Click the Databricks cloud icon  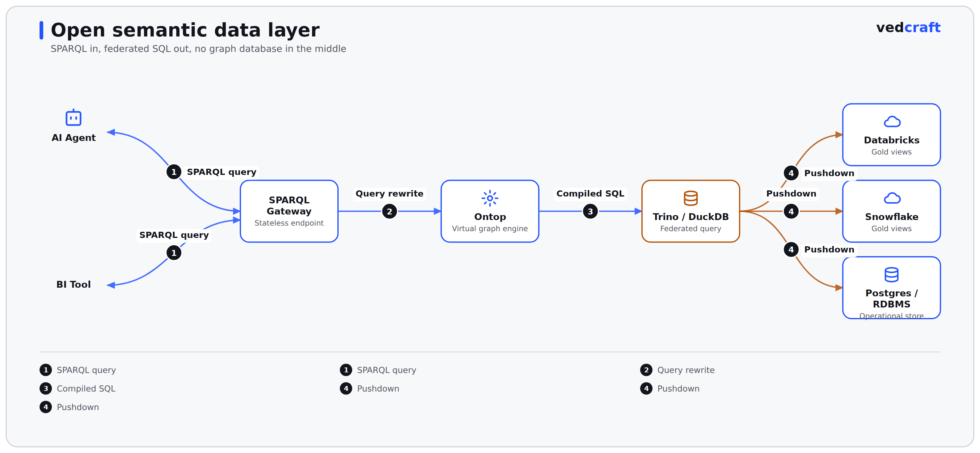[x=892, y=122]
